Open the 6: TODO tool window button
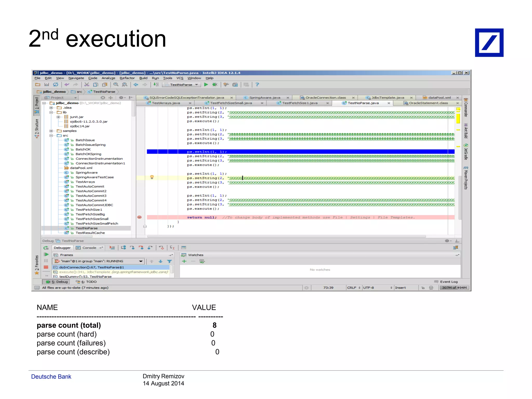The width and height of the screenshot is (532, 399). click(x=86, y=282)
